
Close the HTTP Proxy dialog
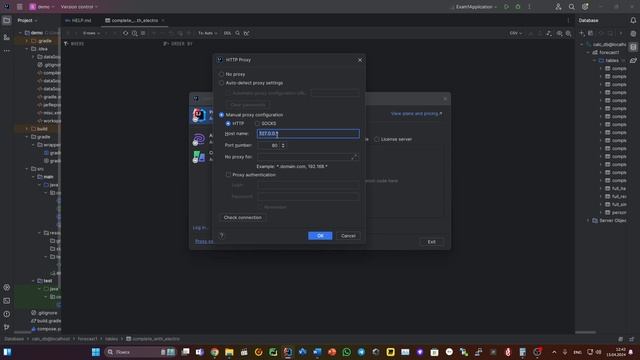(x=360, y=60)
